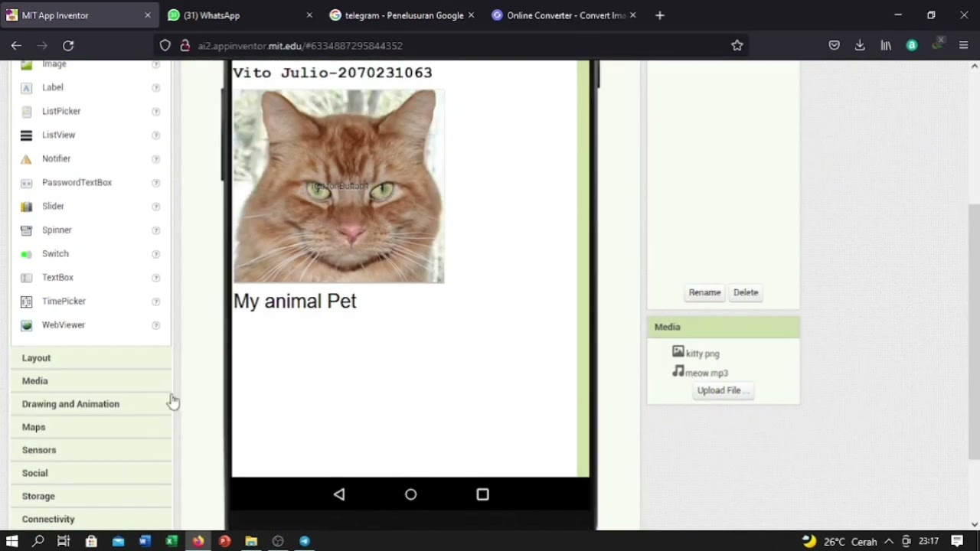Open Windows taskbar search
Screen dimensions: 980x551
click(38, 541)
